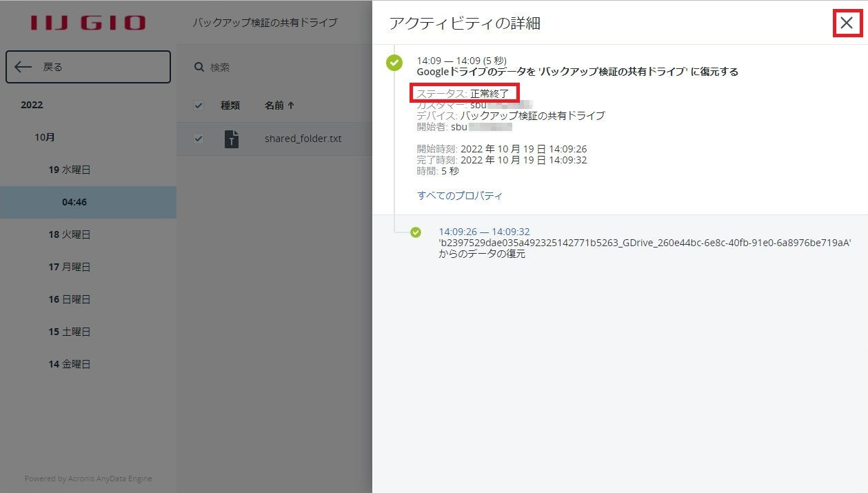
Task: Click the back arrow icon
Action: (x=23, y=67)
